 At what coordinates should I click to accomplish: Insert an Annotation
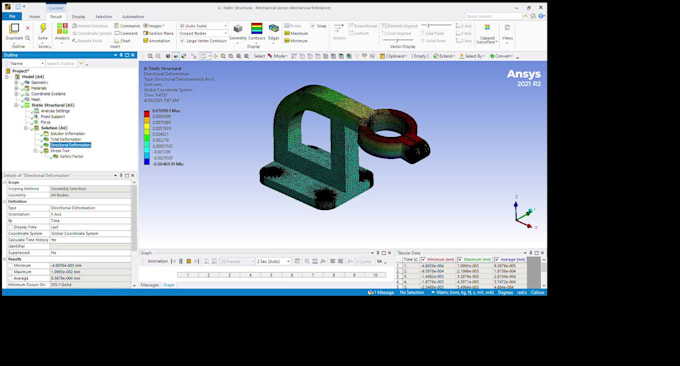tap(157, 41)
